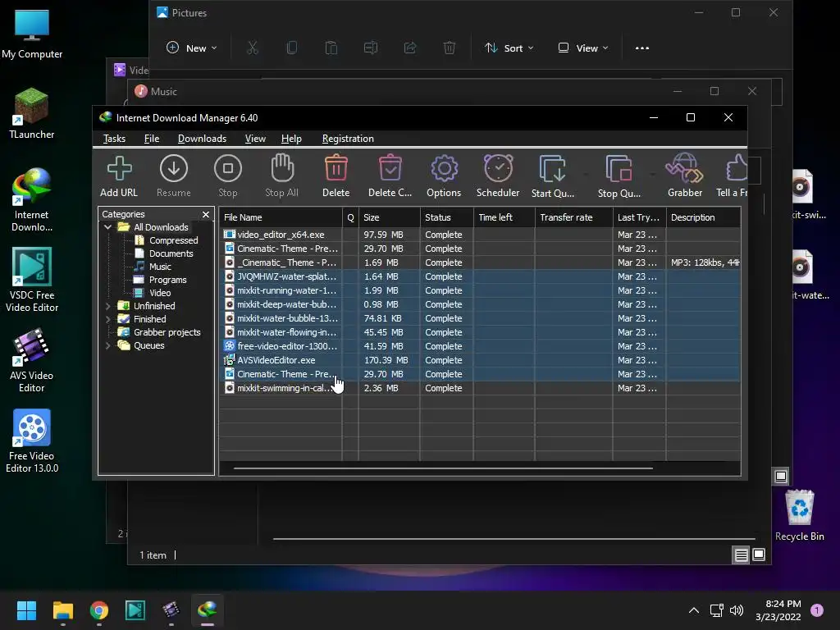Open the Help menu

pos(291,139)
